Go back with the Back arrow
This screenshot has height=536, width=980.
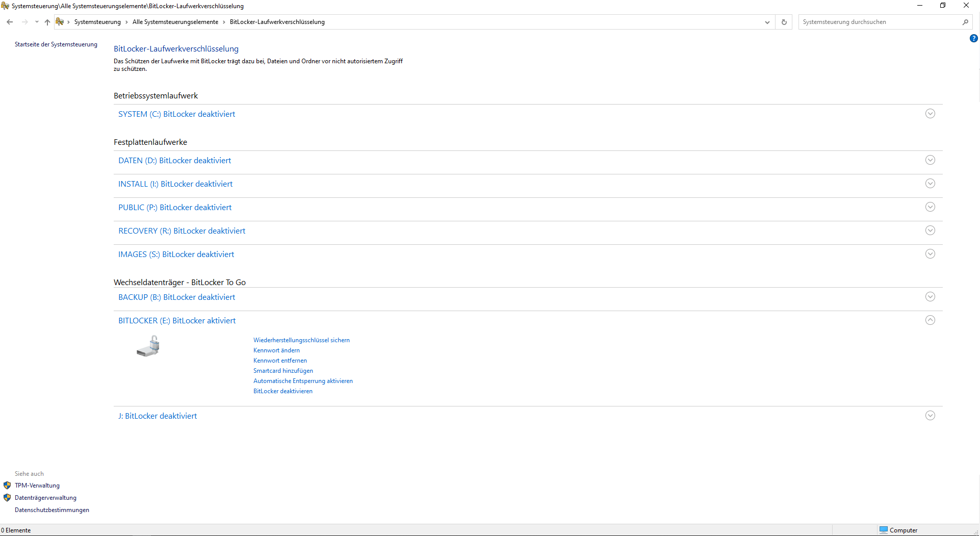point(10,22)
